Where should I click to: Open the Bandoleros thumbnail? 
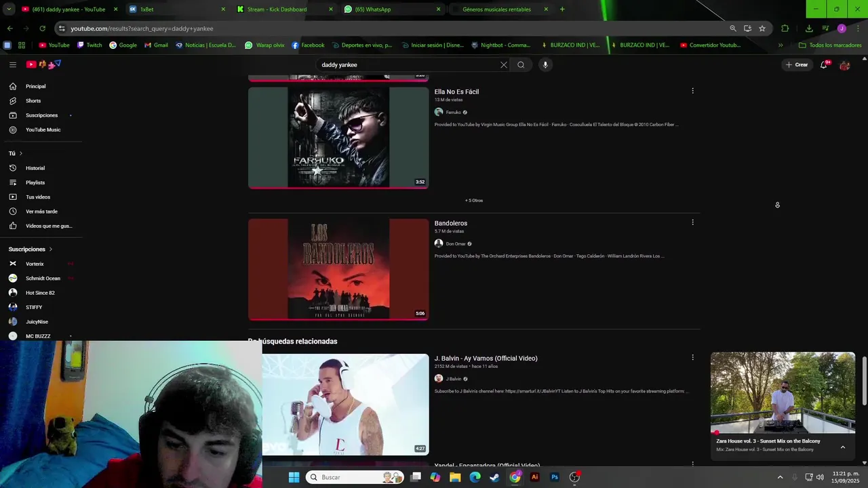coord(338,269)
